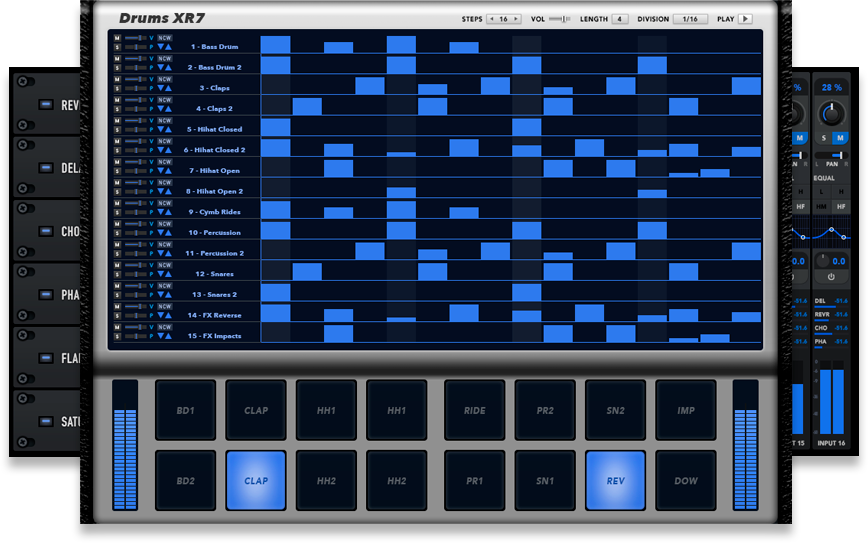
Task: Solo the 3 - Claps track
Action: click(117, 88)
